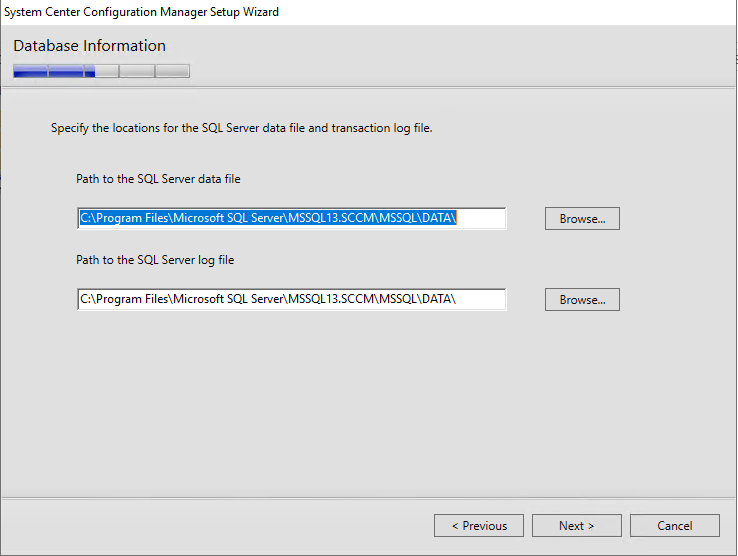The image size is (738, 556).
Task: Click the setup progress bar
Action: tap(102, 71)
